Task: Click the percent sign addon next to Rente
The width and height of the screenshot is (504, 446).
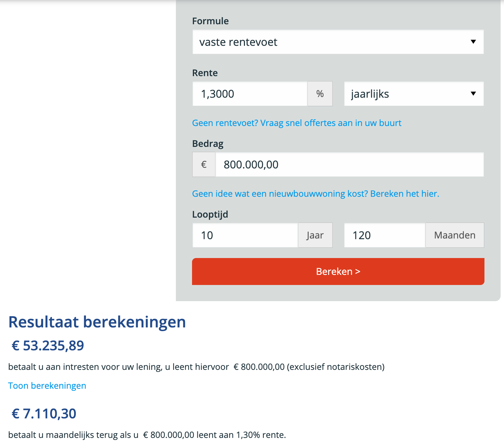Action: [x=320, y=94]
